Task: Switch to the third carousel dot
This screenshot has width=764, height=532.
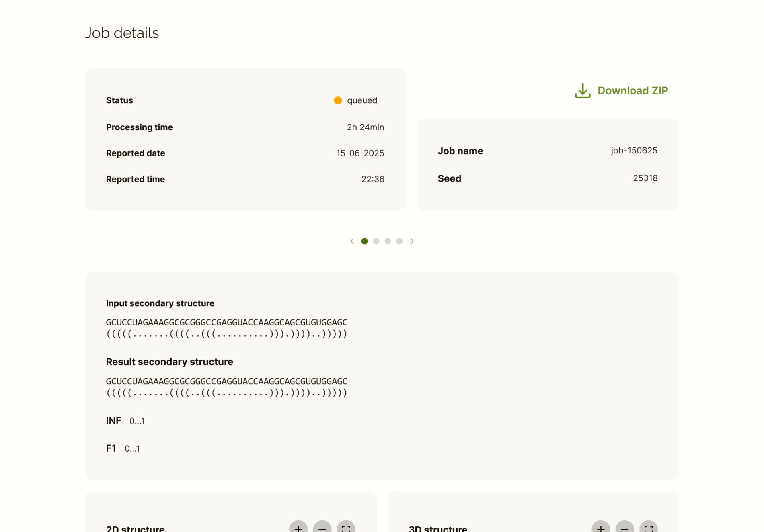Action: 388,241
